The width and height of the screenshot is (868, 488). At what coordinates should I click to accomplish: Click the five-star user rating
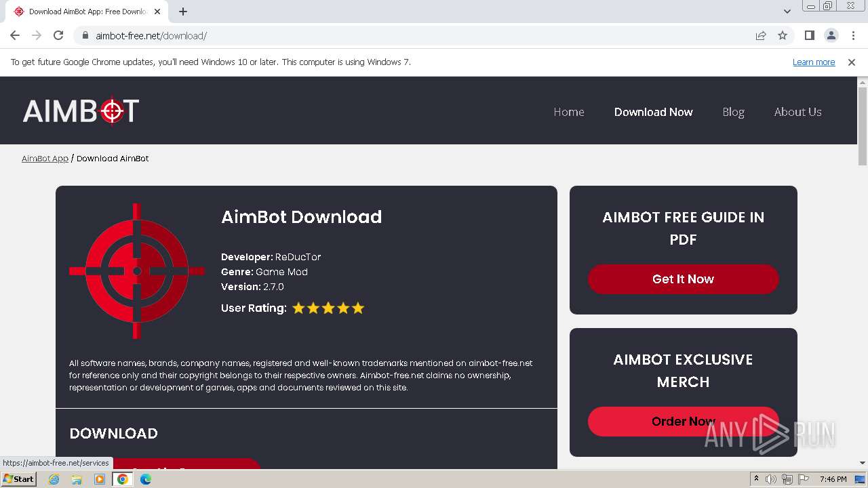(x=329, y=308)
